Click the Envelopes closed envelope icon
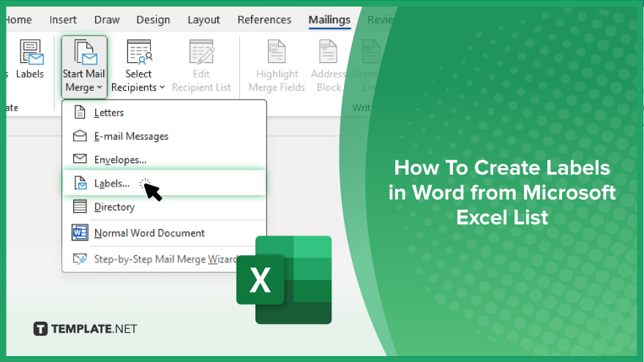The height and width of the screenshot is (362, 644). 80,159
